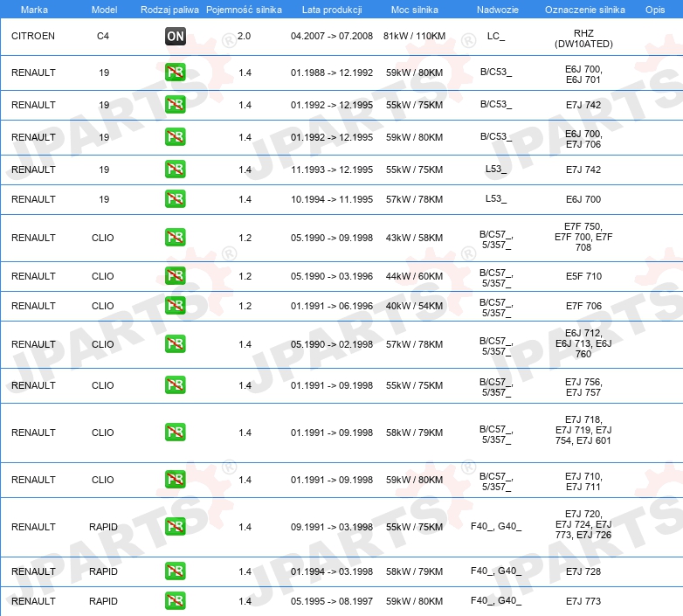Screen dimensions: 683x616
Task: Click the LC_ body cell
Action: coord(496,36)
